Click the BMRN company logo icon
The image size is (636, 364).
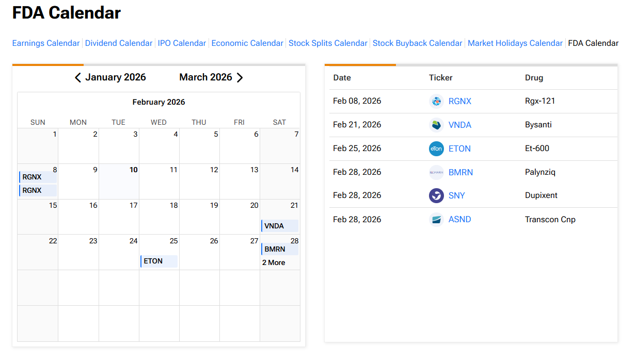pos(436,172)
